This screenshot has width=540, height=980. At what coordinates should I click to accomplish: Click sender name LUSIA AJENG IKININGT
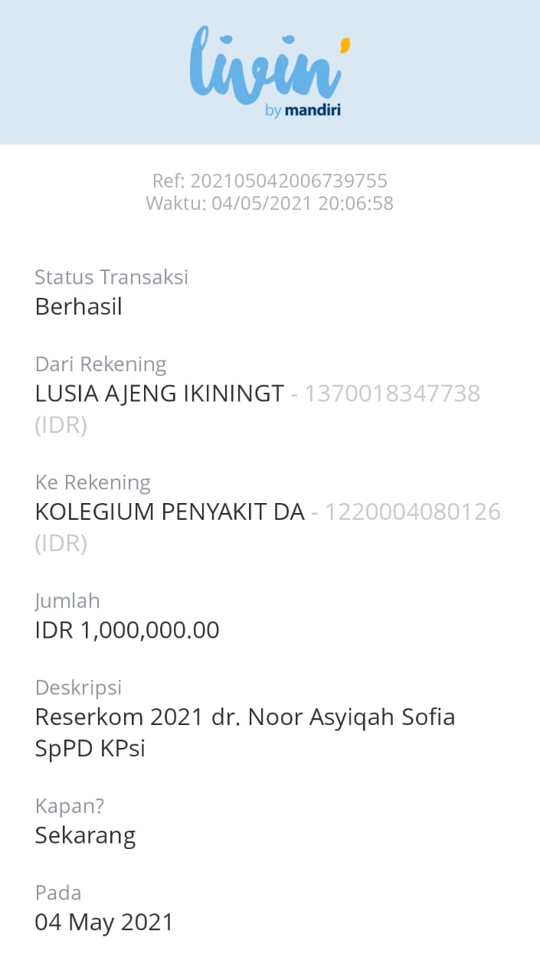(x=159, y=394)
